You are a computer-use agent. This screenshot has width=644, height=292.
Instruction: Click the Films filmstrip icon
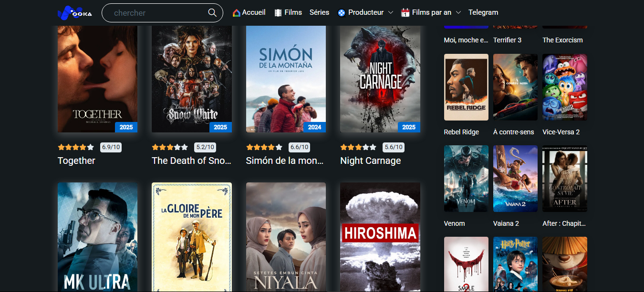[278, 13]
